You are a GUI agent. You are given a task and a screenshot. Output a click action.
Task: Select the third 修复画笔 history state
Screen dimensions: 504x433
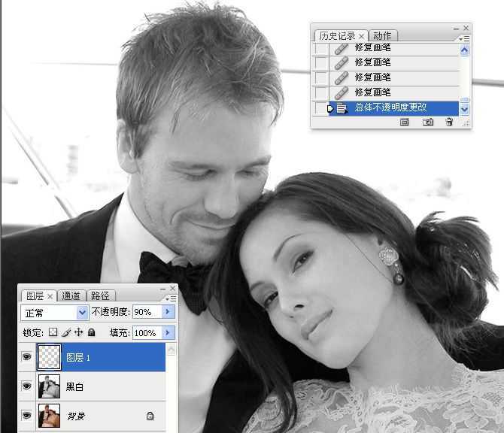click(393, 77)
